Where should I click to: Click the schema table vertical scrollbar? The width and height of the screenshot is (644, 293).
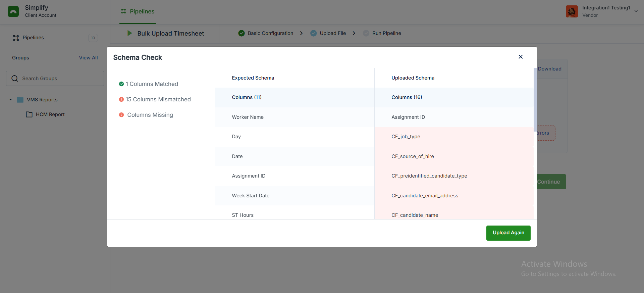[535, 100]
